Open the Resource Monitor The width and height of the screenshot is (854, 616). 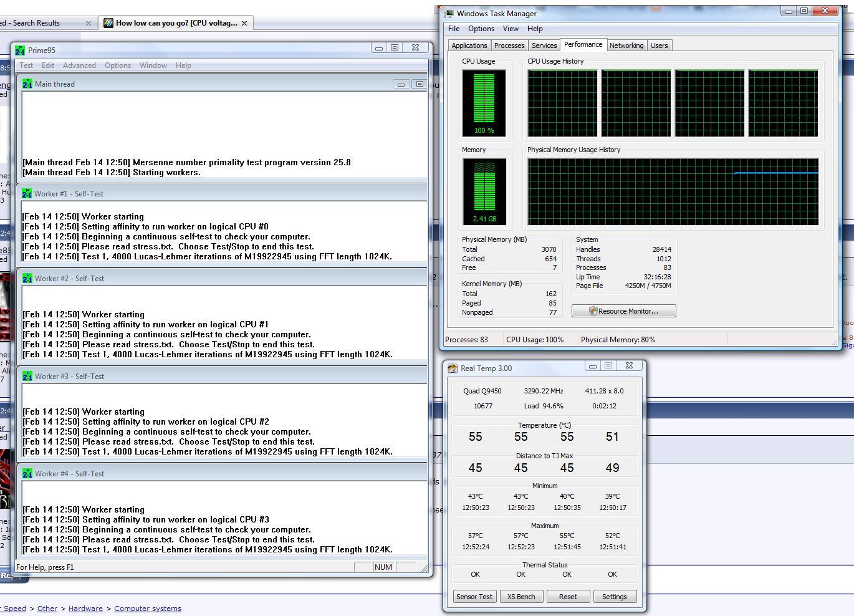623,311
